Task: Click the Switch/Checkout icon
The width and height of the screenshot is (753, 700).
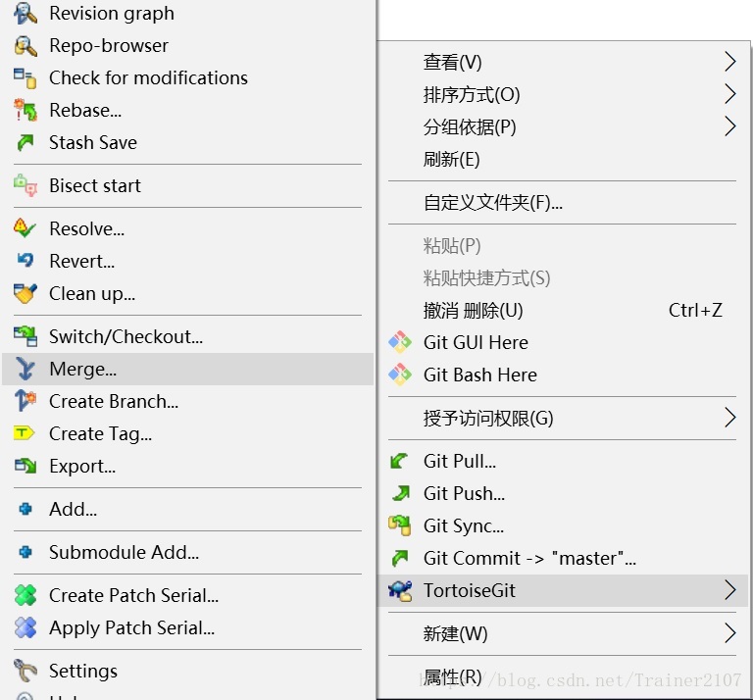Action: click(25, 336)
